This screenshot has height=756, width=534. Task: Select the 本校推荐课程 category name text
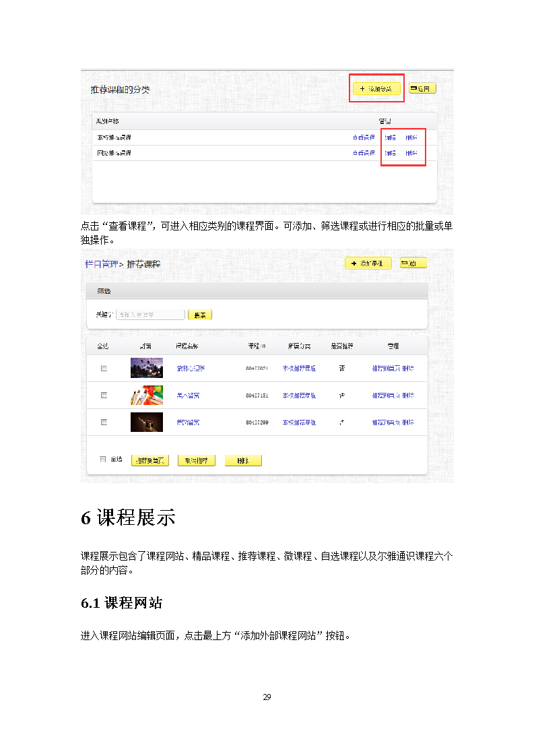pyautogui.click(x=114, y=138)
